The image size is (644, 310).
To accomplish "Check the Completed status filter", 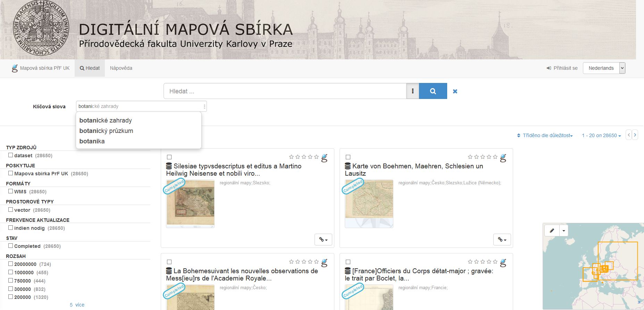I will (11, 245).
